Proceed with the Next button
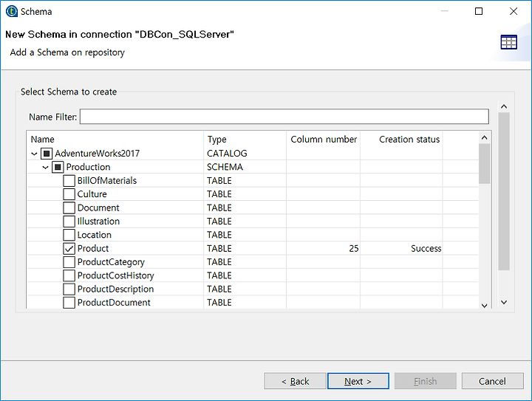Image resolution: width=532 pixels, height=401 pixels. [x=358, y=381]
